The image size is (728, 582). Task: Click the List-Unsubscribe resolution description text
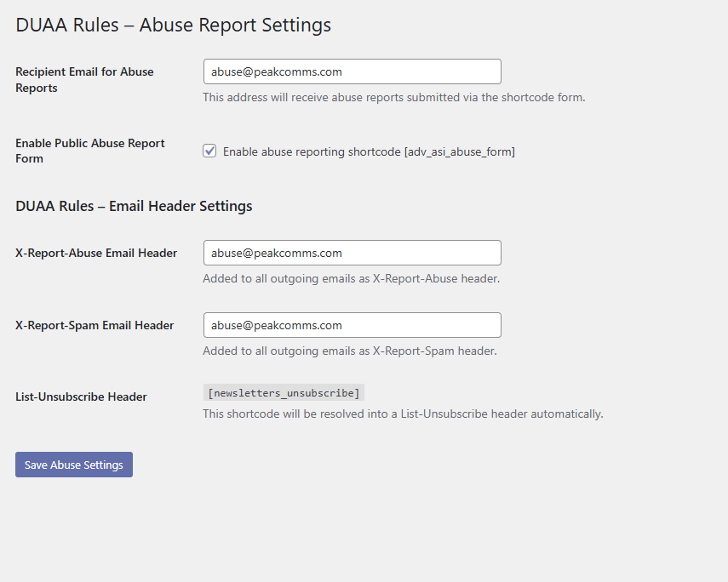pyautogui.click(x=402, y=414)
